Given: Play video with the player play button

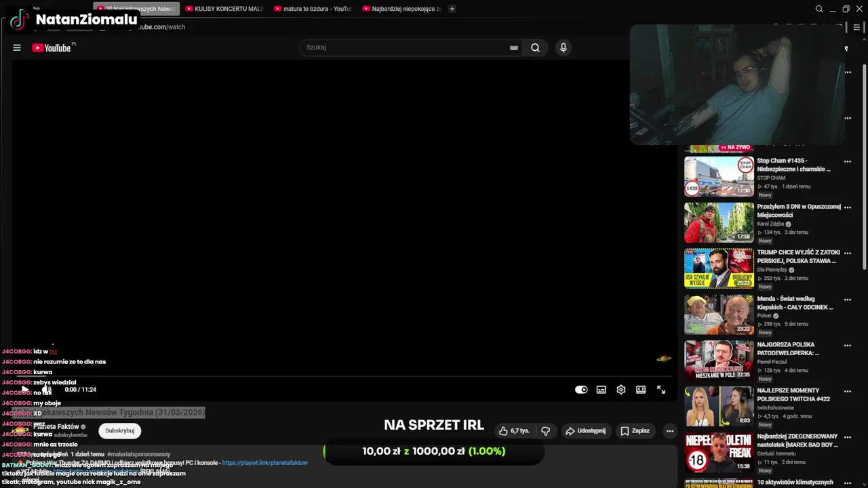Looking at the screenshot, I should tap(24, 390).
